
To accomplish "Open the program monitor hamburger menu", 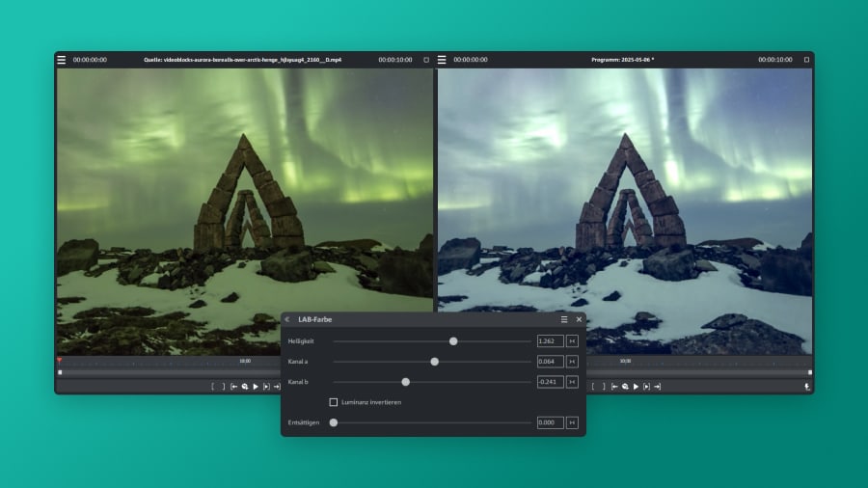I will tap(442, 60).
